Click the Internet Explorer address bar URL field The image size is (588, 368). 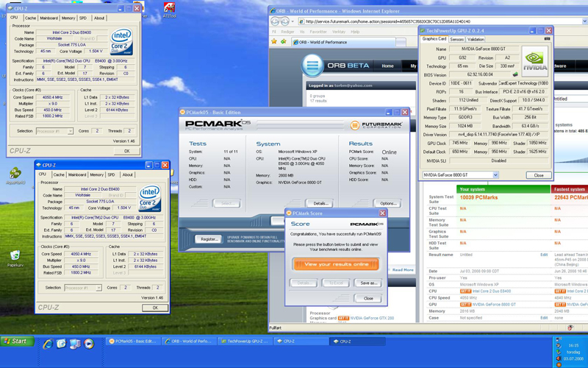442,21
